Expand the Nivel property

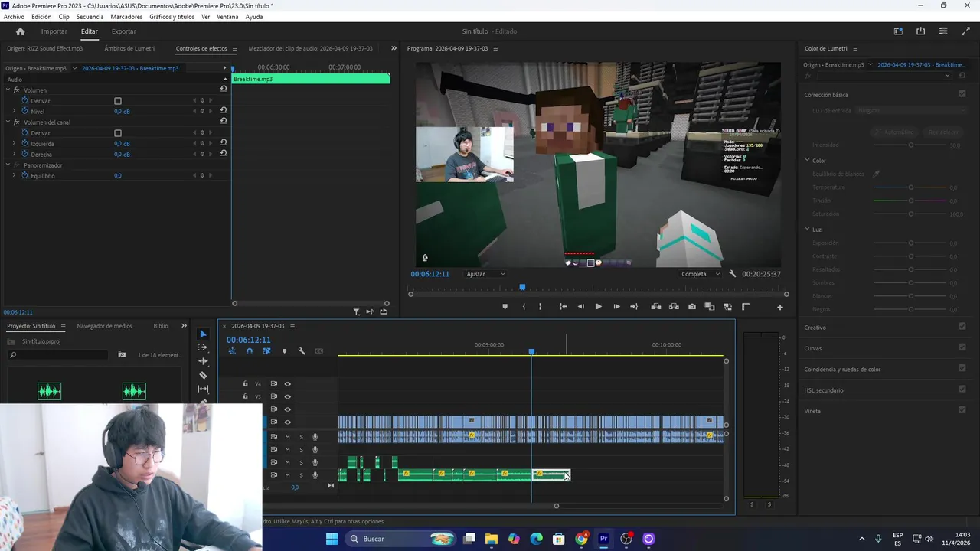(x=14, y=111)
